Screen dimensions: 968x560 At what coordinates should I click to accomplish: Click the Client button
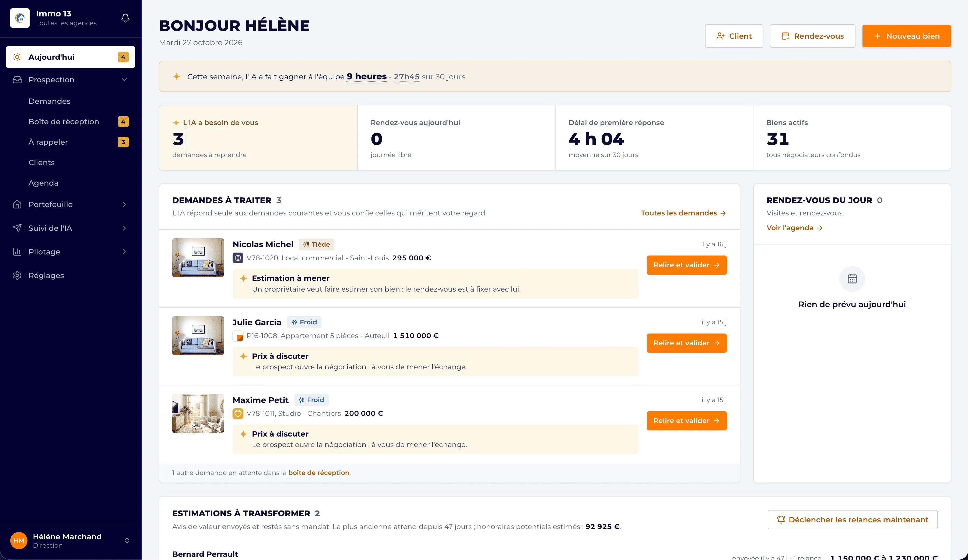coord(734,36)
